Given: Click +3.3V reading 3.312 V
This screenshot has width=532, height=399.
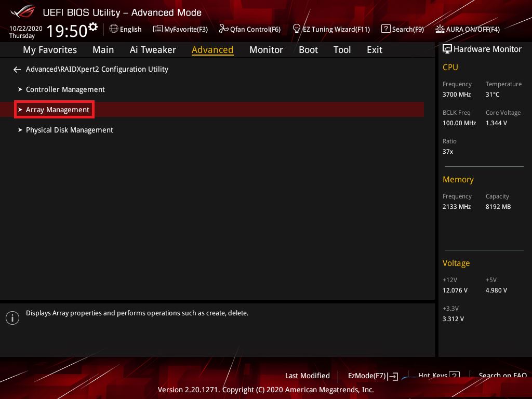Looking at the screenshot, I should 453,319.
